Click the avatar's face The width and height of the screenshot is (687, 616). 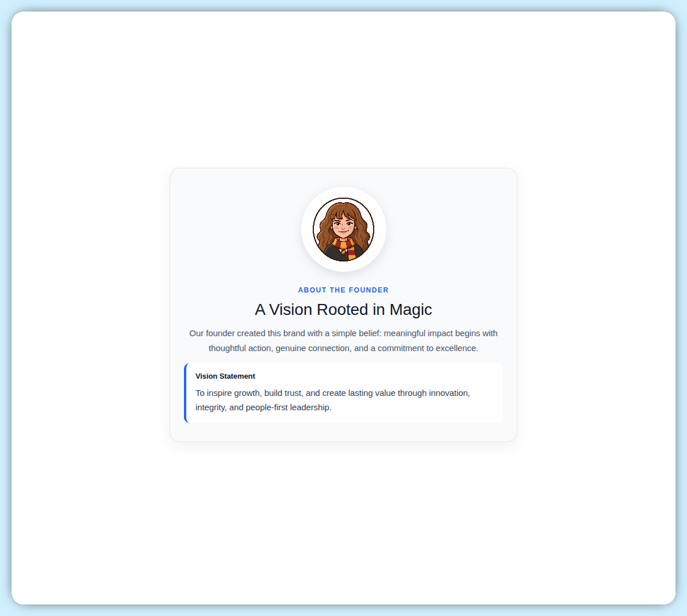pyautogui.click(x=343, y=225)
